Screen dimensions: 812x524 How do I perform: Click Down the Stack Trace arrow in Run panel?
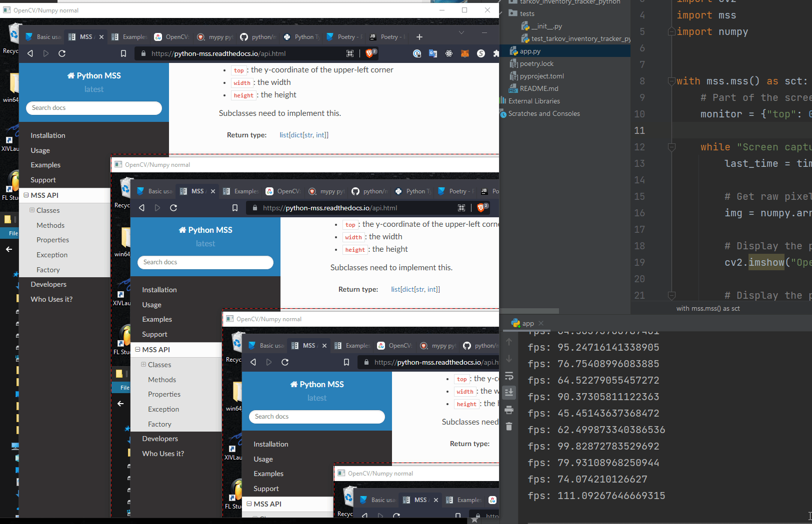509,359
